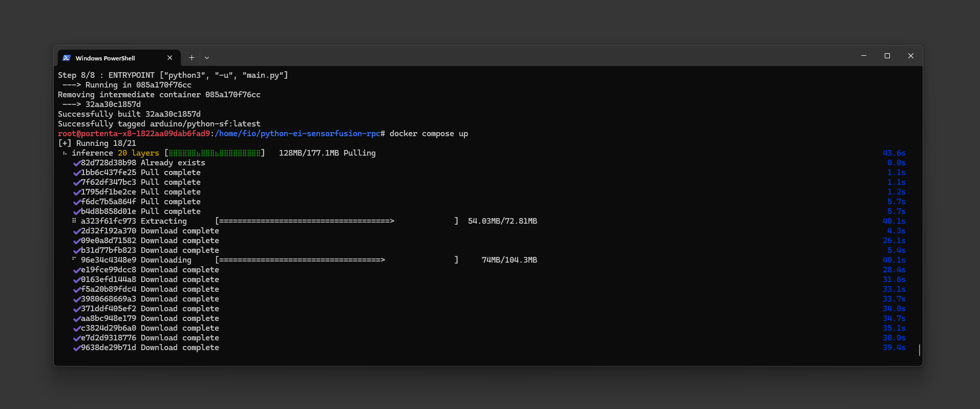
Task: Click the root@portenta-x8 prompt text
Action: 134,134
